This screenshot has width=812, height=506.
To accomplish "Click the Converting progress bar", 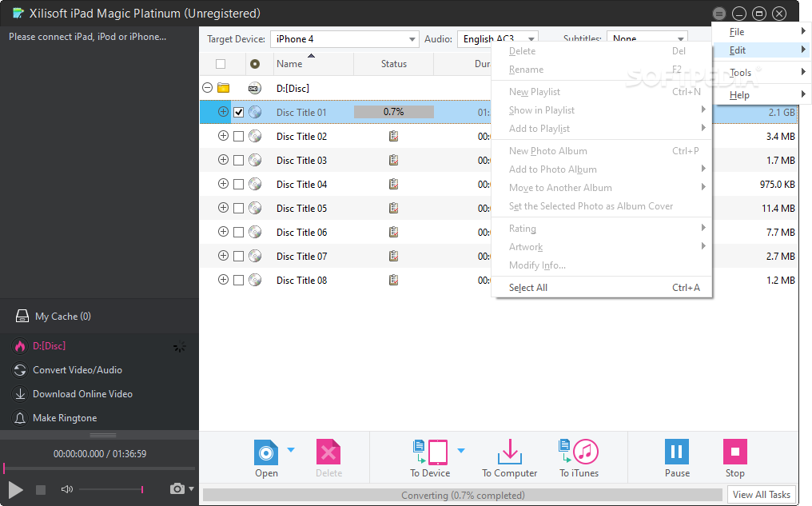I will pyautogui.click(x=463, y=495).
